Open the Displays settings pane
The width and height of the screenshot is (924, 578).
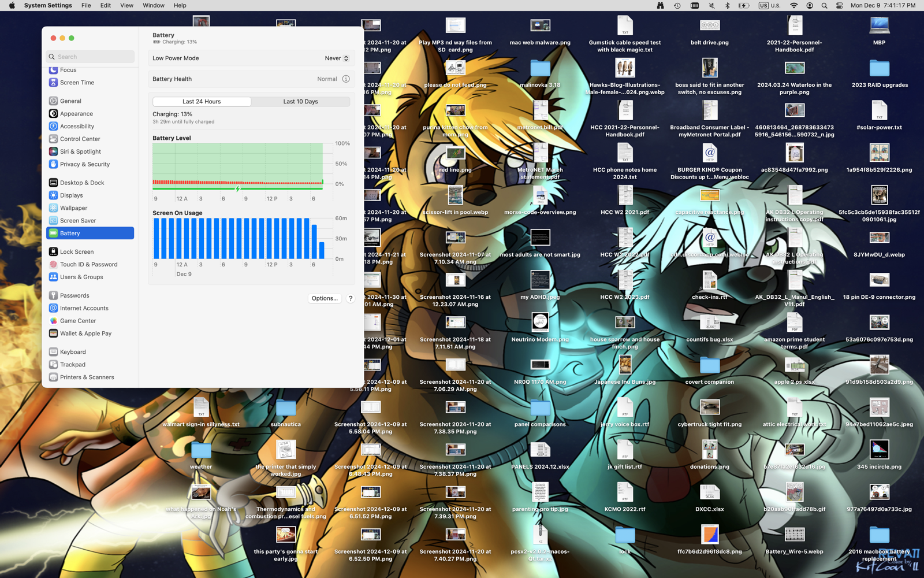click(71, 195)
